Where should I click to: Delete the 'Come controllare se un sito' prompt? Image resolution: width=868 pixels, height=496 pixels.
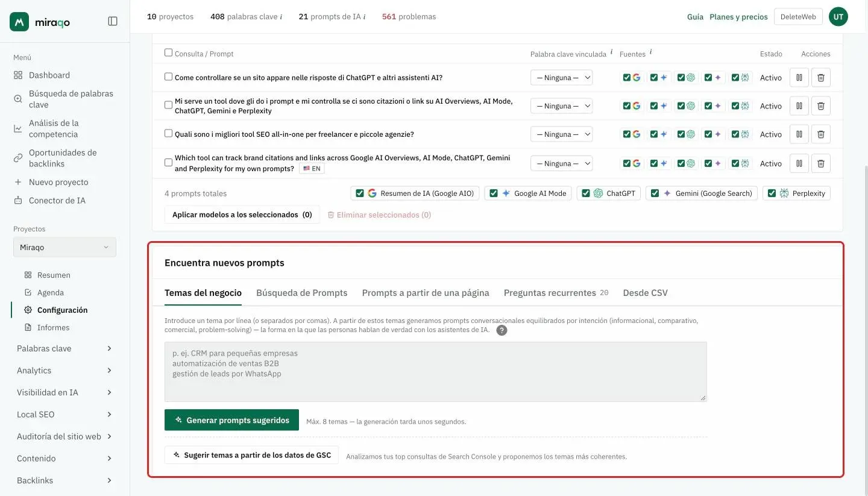(820, 78)
